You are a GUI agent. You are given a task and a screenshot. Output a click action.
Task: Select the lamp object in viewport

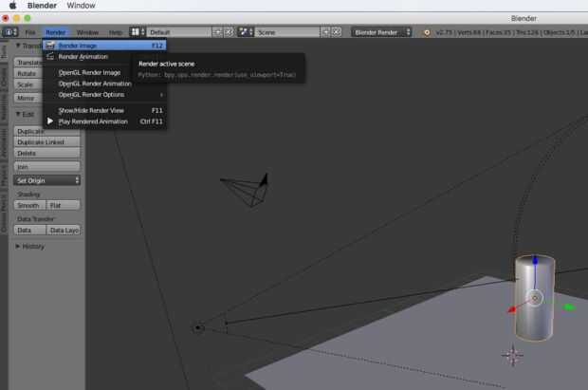[197, 327]
